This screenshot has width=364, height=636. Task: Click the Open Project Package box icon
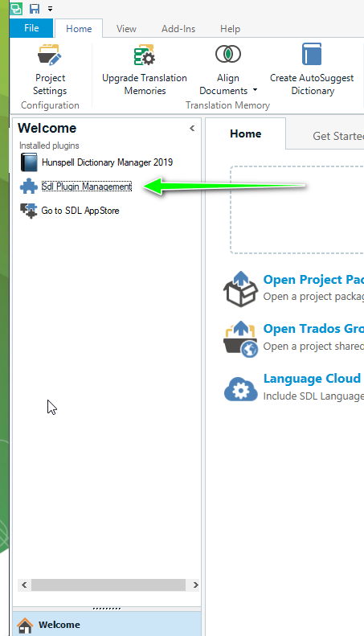coord(241,289)
